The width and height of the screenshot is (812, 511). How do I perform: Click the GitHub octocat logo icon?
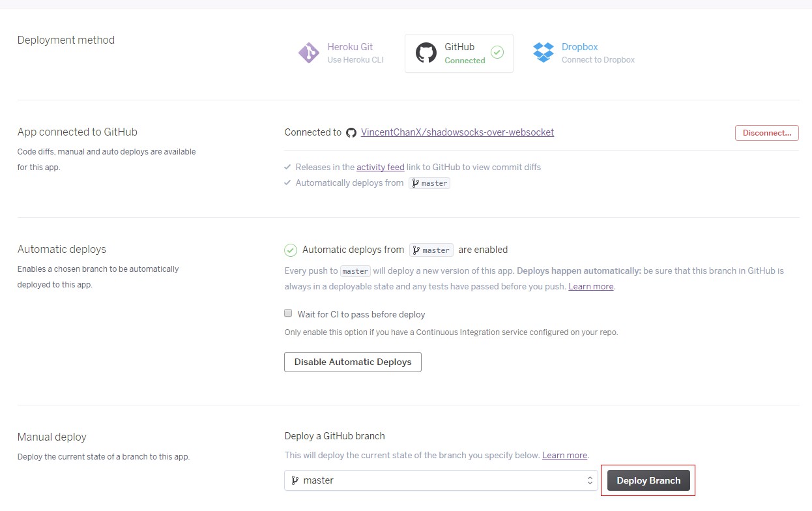pos(426,53)
